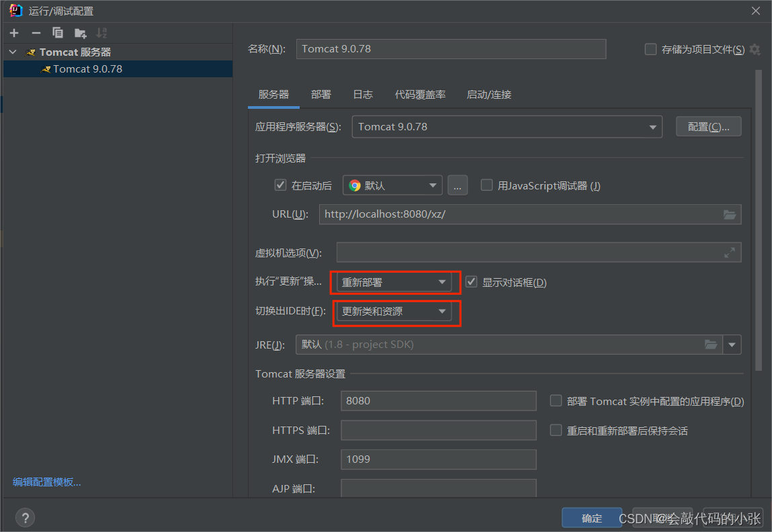The height and width of the screenshot is (532, 772).
Task: Click the browser selection ellipsis button
Action: [458, 185]
